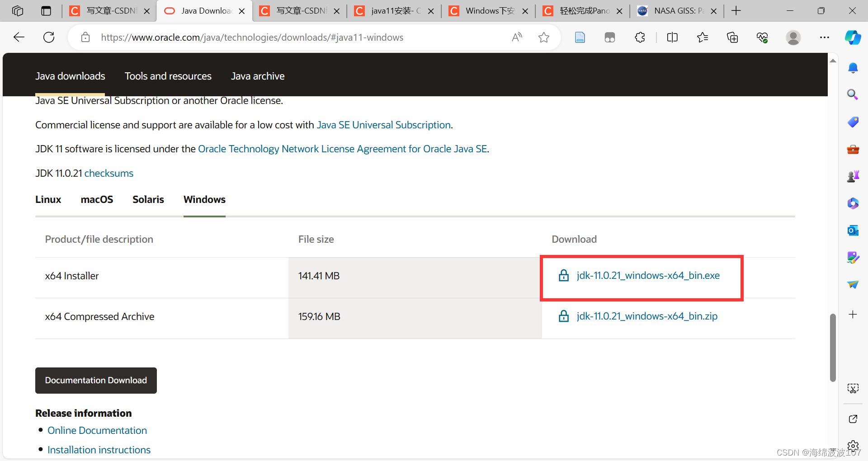Screen dimensions: 868x461
Task: Click the scrollbar up arrow
Action: pos(833,61)
